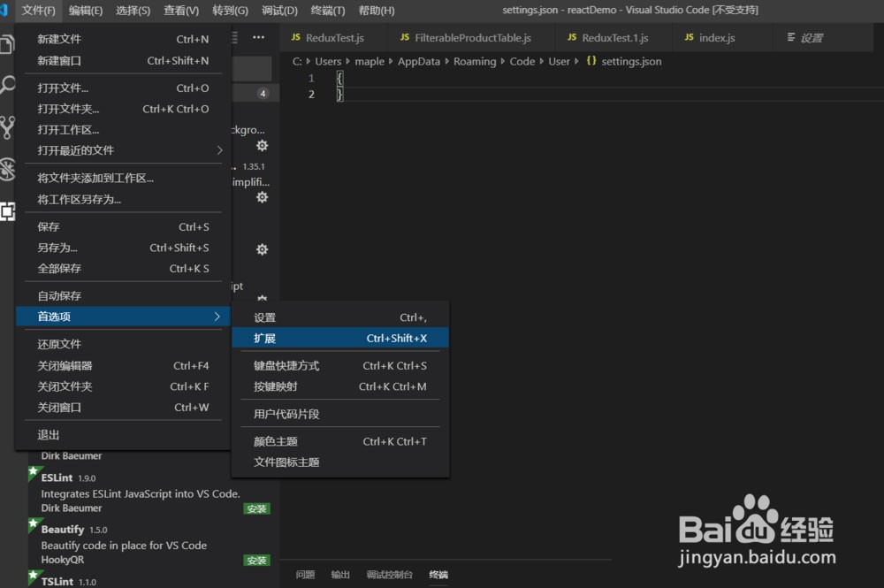Select 另存为... in File menu
The image size is (884, 588).
[124, 248]
